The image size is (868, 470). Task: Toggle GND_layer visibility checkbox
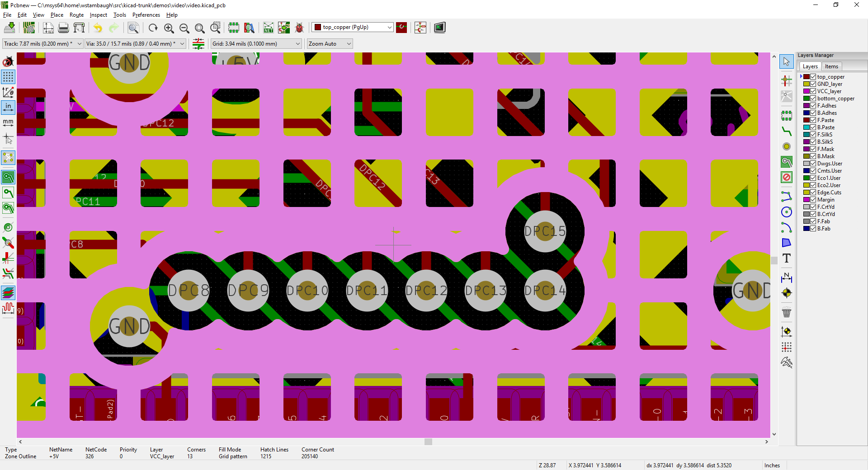point(813,84)
